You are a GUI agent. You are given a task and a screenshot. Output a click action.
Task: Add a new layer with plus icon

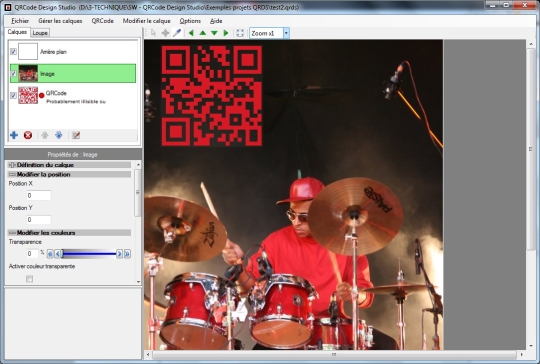(x=14, y=135)
